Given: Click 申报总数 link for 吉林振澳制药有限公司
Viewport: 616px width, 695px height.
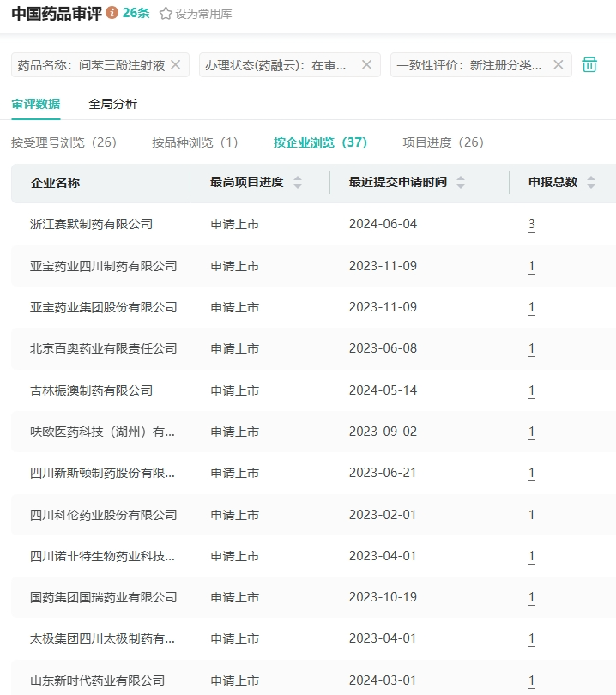Looking at the screenshot, I should [x=532, y=391].
